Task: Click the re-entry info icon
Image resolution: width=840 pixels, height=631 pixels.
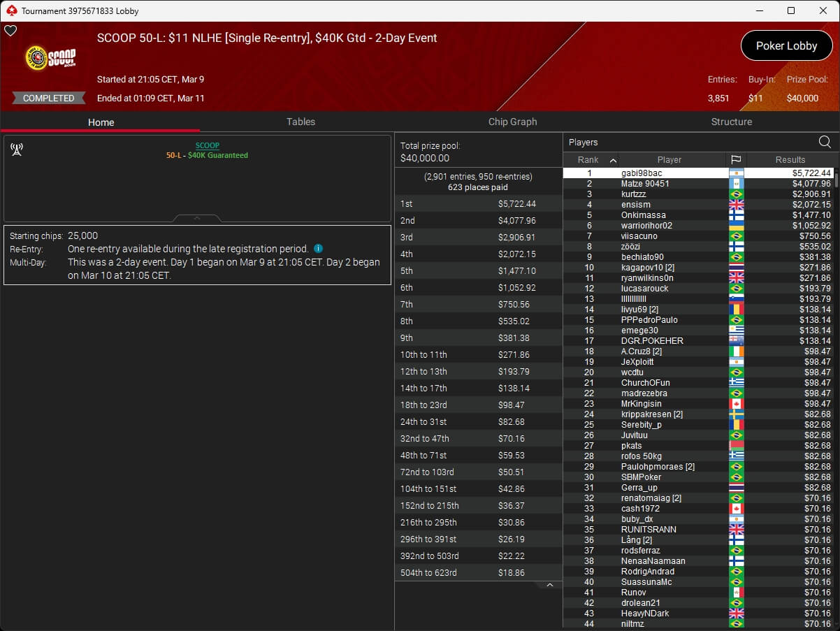Action: tap(318, 249)
